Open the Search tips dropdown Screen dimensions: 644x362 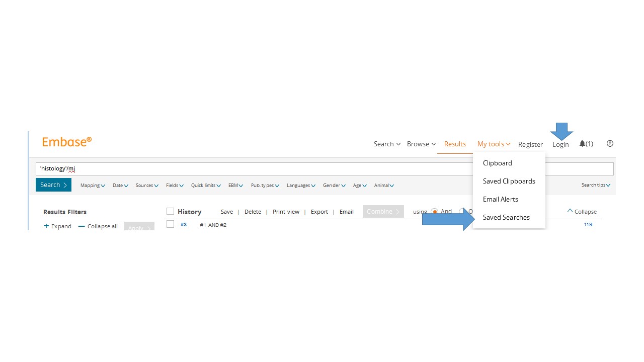595,185
